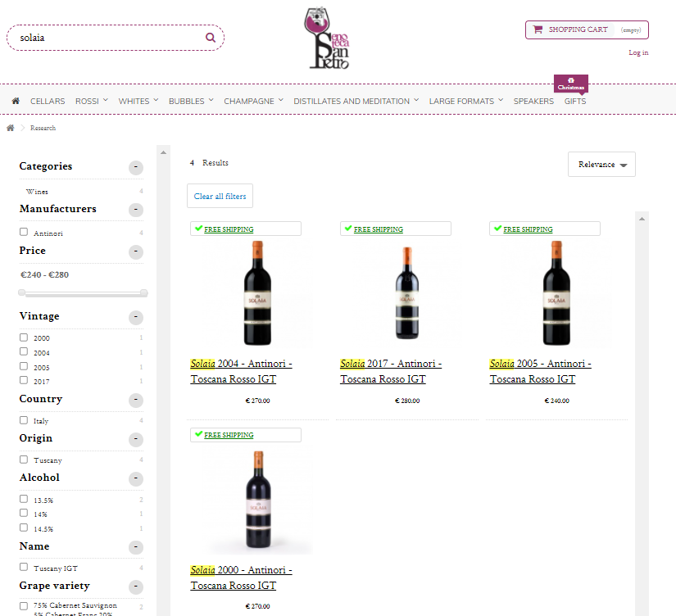This screenshot has height=616, width=676.
Task: Collapse the Grape variety filter section
Action: [x=136, y=587]
